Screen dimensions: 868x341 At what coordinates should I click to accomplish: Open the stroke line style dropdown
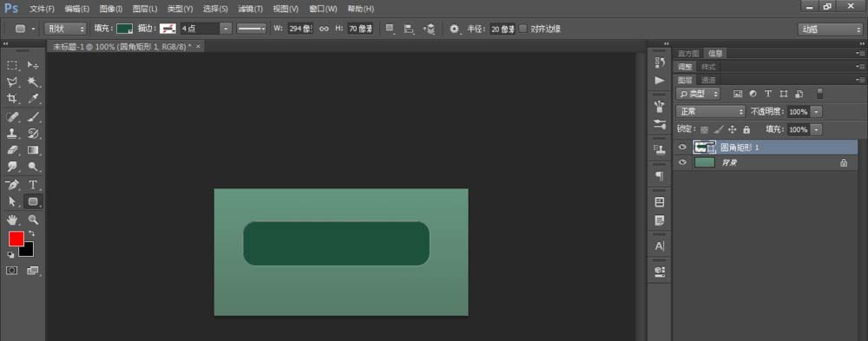point(252,29)
